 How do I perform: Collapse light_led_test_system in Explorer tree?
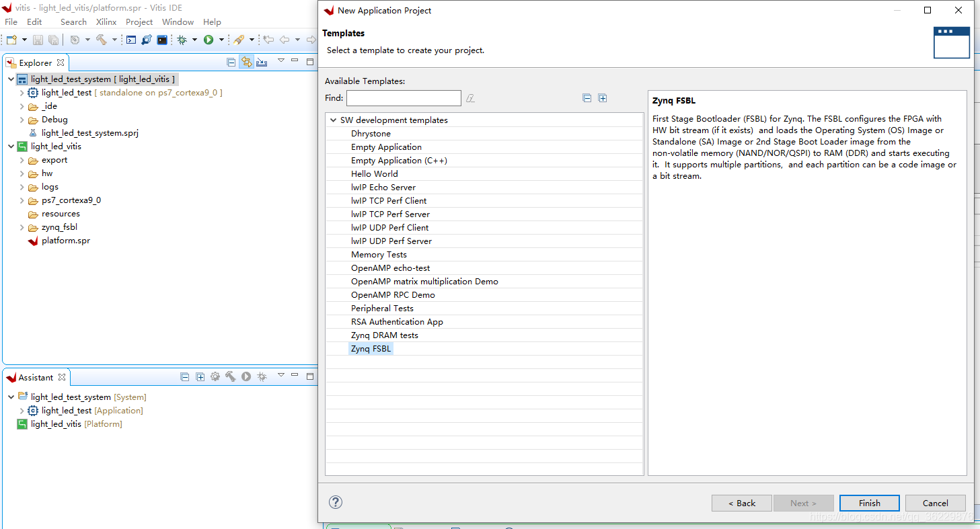tap(11, 79)
